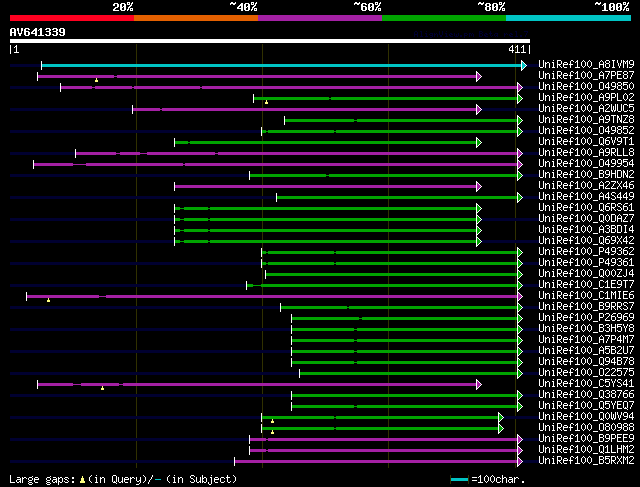Screen dimensions: 640x487
Task: Click UniRef100_Q6V9T1 text
Action: click(x=586, y=142)
